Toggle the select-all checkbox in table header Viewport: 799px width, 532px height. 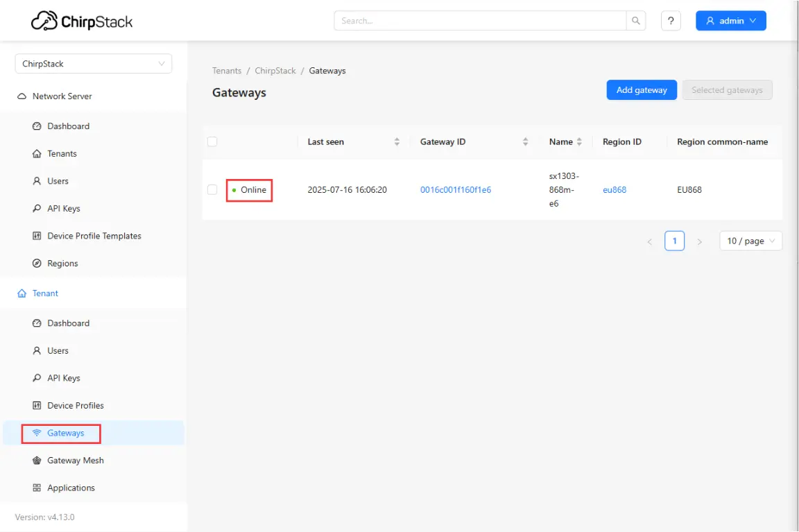click(x=212, y=141)
